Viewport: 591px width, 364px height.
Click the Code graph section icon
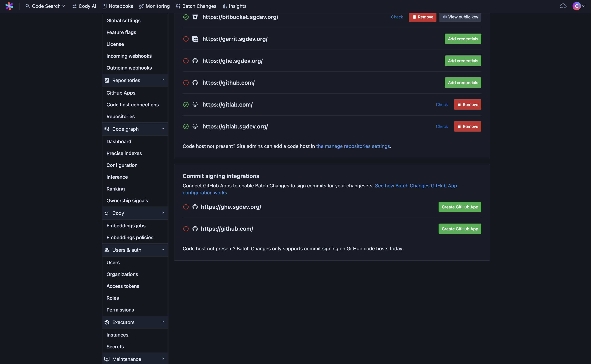click(x=107, y=129)
